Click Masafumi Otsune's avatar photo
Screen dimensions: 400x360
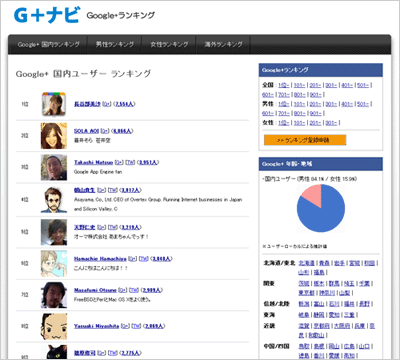[54, 295]
